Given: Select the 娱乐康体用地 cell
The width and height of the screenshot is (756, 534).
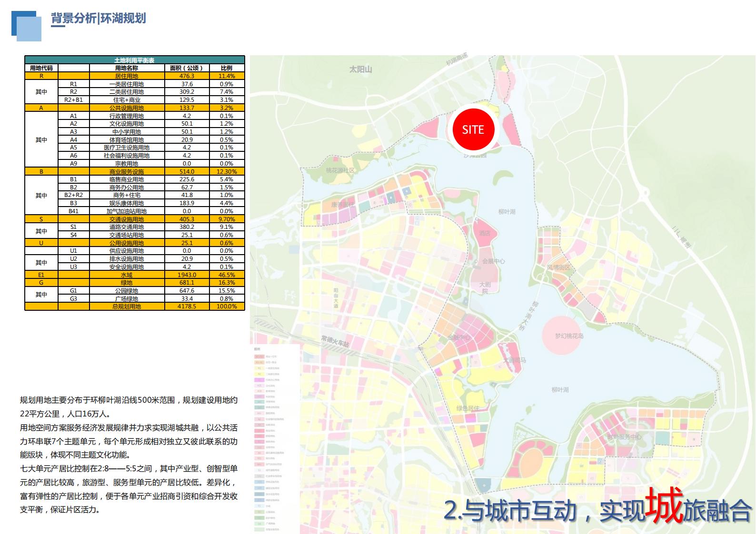Looking at the screenshot, I should 127,203.
